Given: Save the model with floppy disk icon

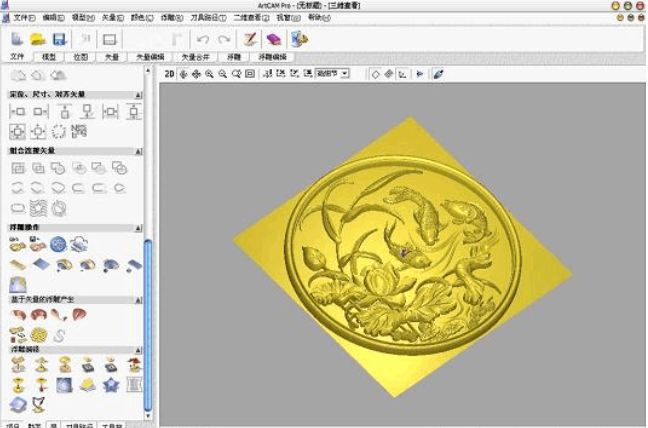Looking at the screenshot, I should click(60, 39).
